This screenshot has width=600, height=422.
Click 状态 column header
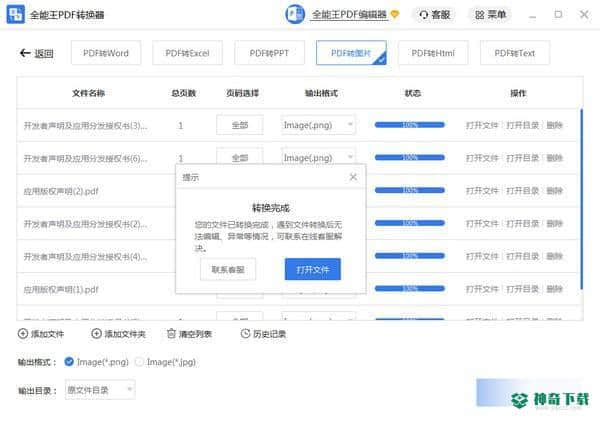pyautogui.click(x=413, y=93)
